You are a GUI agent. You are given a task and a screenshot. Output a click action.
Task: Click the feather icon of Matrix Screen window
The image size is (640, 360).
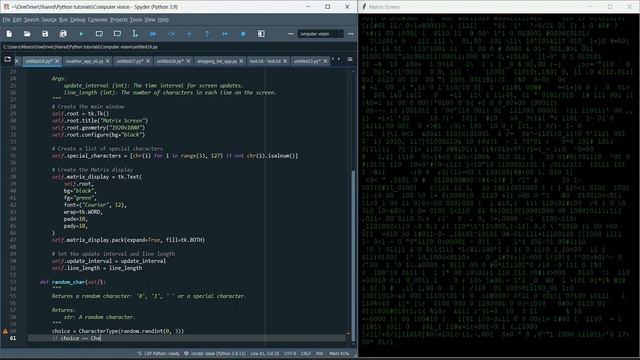click(364, 7)
